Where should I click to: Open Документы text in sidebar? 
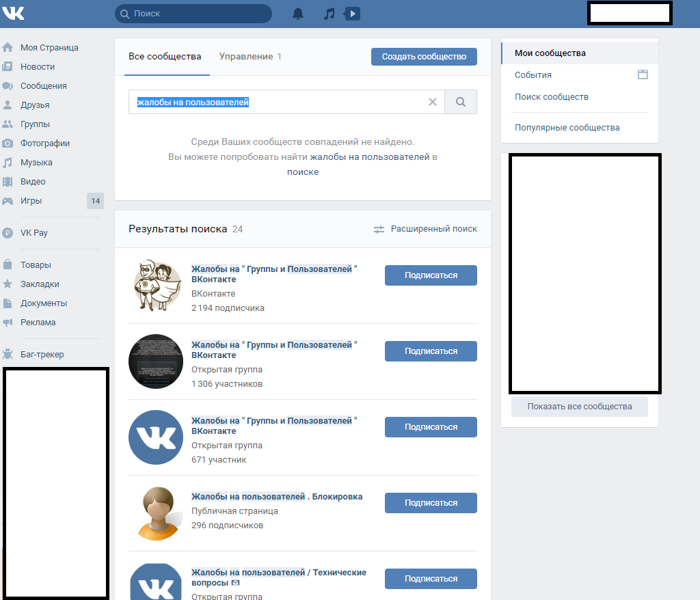[x=44, y=303]
